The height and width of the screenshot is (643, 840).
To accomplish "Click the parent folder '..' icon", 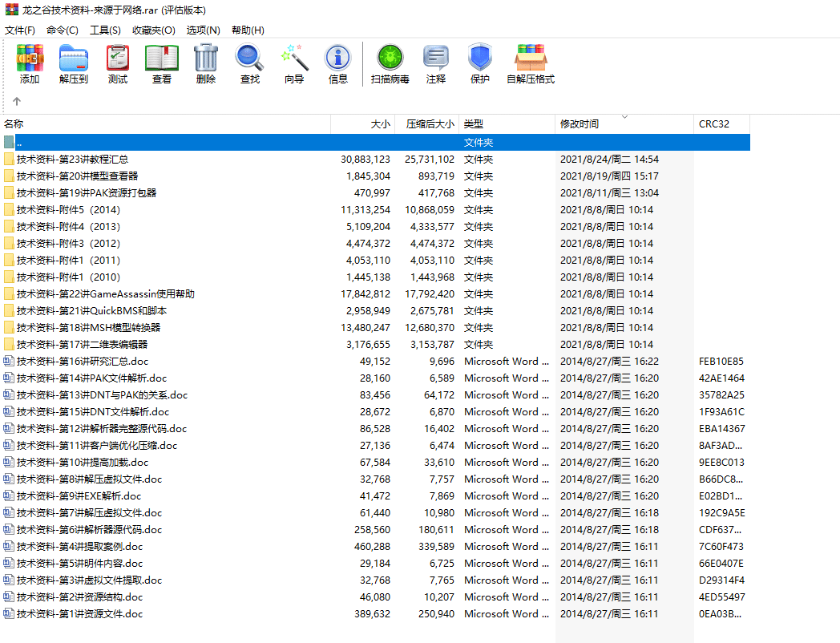I will pyautogui.click(x=9, y=142).
